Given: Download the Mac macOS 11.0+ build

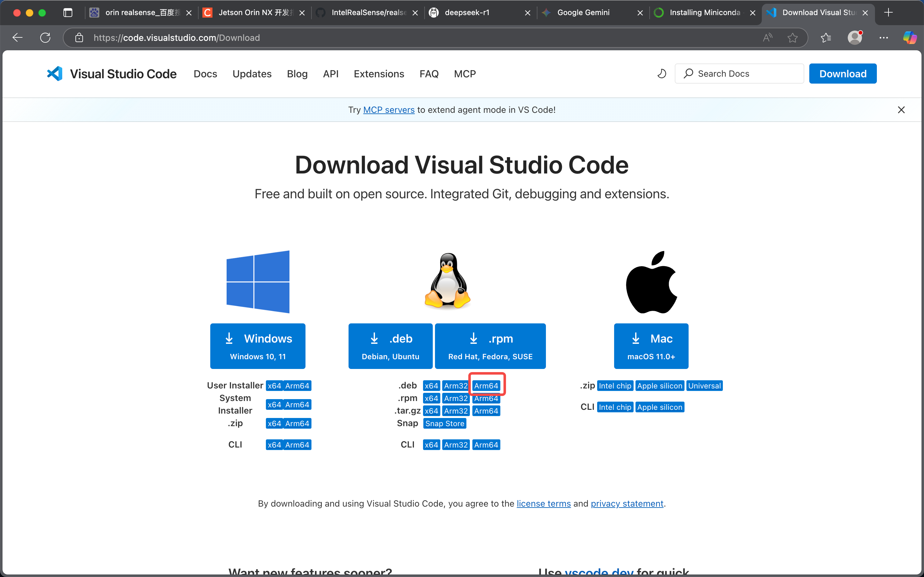Looking at the screenshot, I should pyautogui.click(x=651, y=346).
